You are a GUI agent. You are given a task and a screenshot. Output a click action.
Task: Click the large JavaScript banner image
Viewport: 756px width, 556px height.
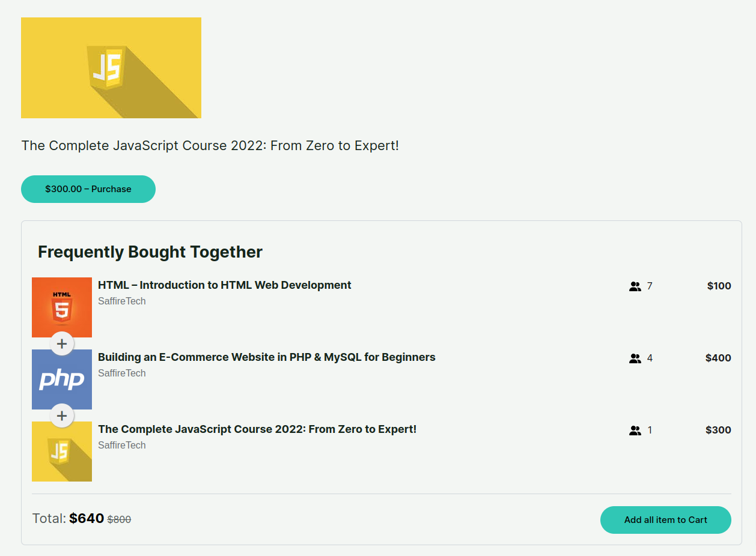coord(111,68)
